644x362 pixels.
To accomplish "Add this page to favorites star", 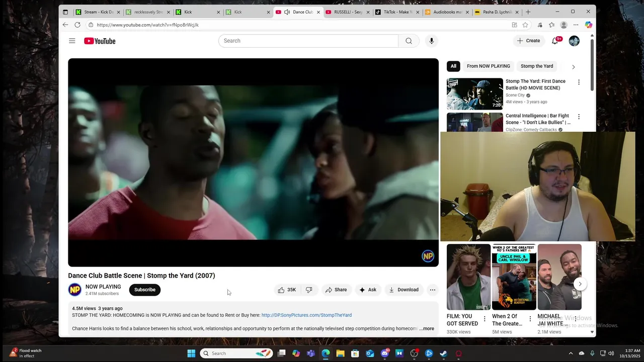I will (525, 25).
